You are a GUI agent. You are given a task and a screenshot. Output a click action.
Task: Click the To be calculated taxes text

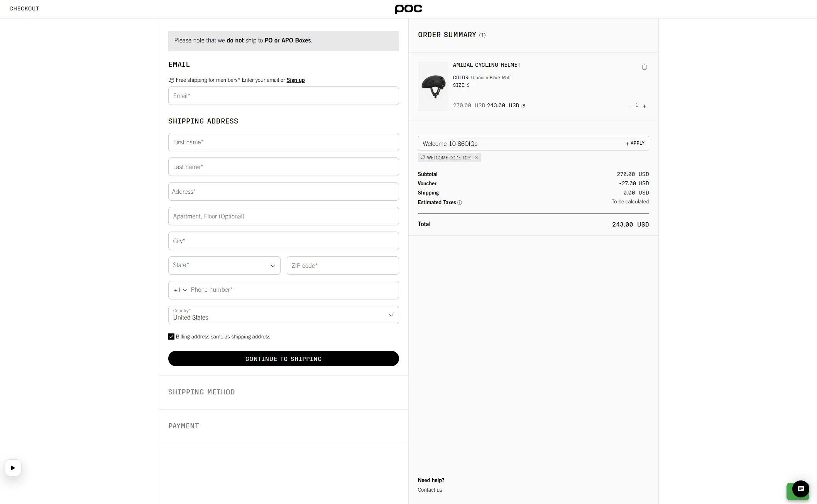tap(630, 202)
